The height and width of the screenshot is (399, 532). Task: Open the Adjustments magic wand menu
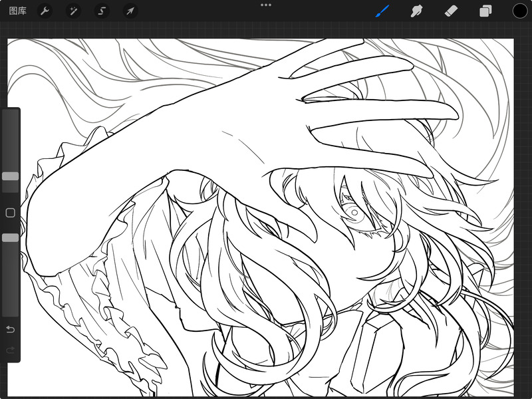[x=73, y=11]
